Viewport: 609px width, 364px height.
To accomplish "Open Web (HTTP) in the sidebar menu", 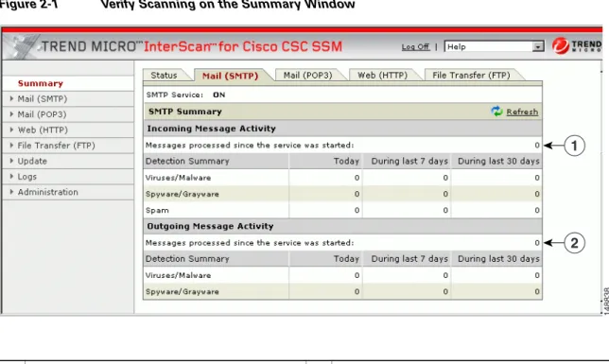I will [x=43, y=130].
